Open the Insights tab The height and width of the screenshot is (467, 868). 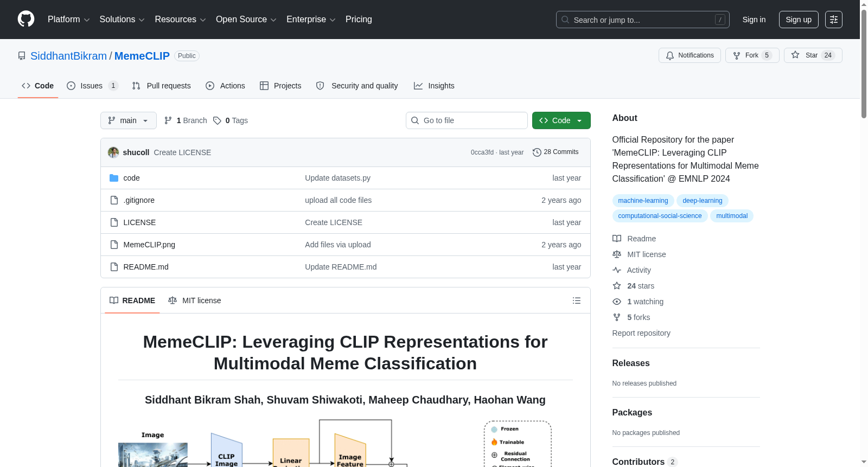click(x=434, y=86)
